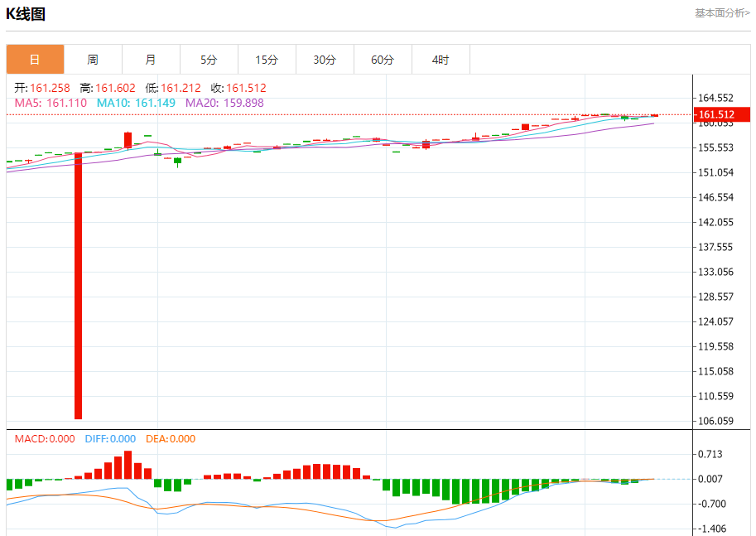Viewport: 756px width, 536px height.
Task: Click the K线图 title heading
Action: (x=26, y=14)
